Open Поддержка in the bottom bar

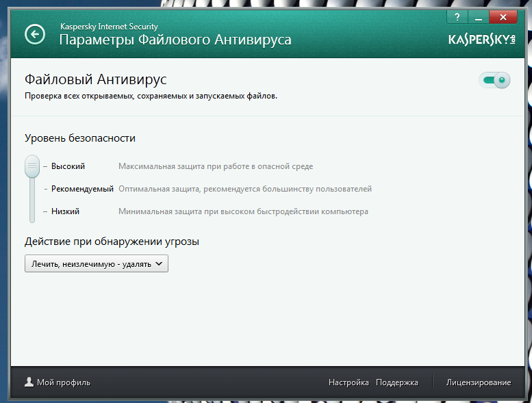coord(397,382)
